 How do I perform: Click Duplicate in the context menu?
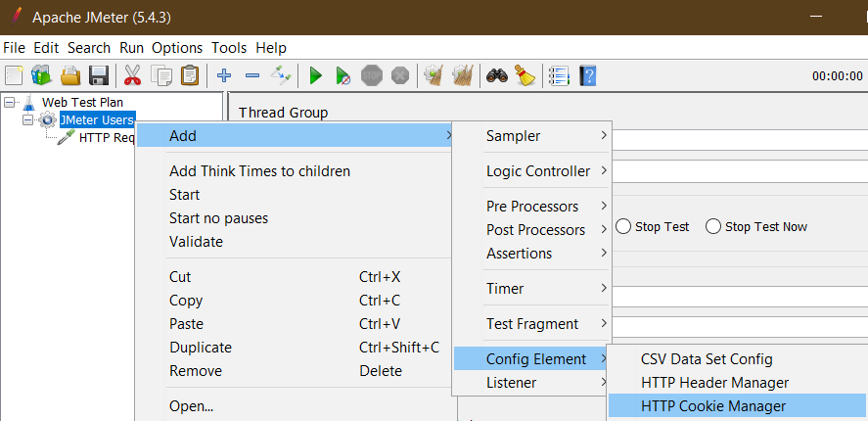pyautogui.click(x=201, y=348)
